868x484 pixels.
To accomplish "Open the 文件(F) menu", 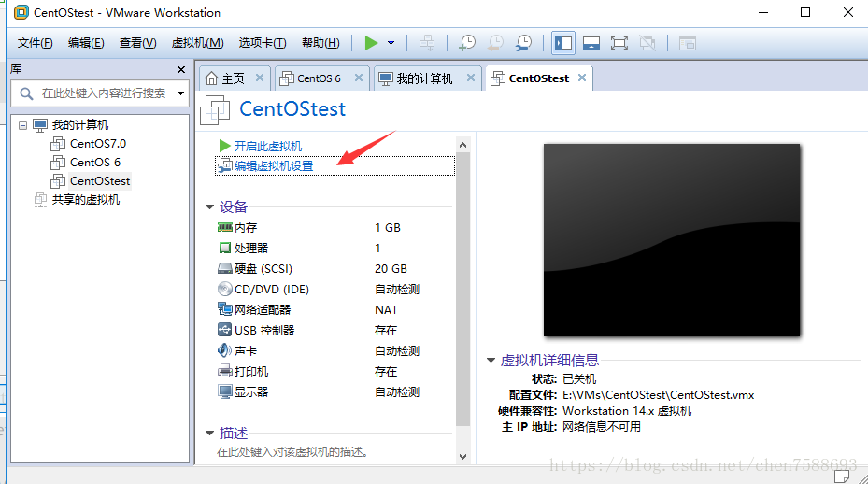I will [35, 43].
